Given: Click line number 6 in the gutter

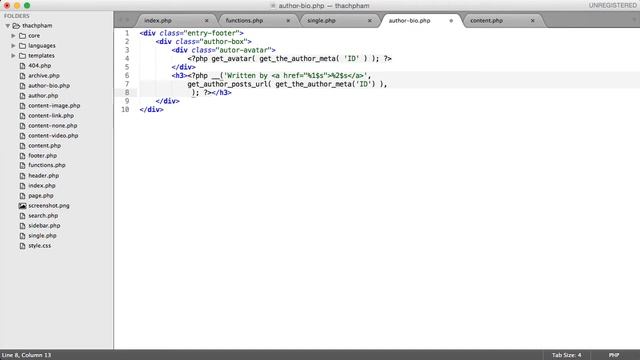Looking at the screenshot, I should click(x=127, y=76).
